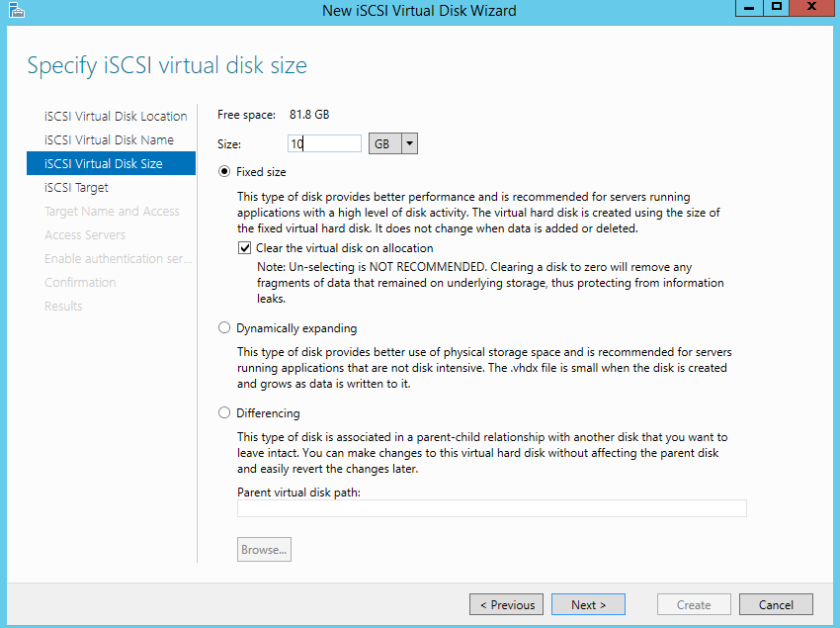Viewport: 840px width, 628px height.
Task: Close the New iSCSI Virtual Disk Wizard
Action: [811, 8]
